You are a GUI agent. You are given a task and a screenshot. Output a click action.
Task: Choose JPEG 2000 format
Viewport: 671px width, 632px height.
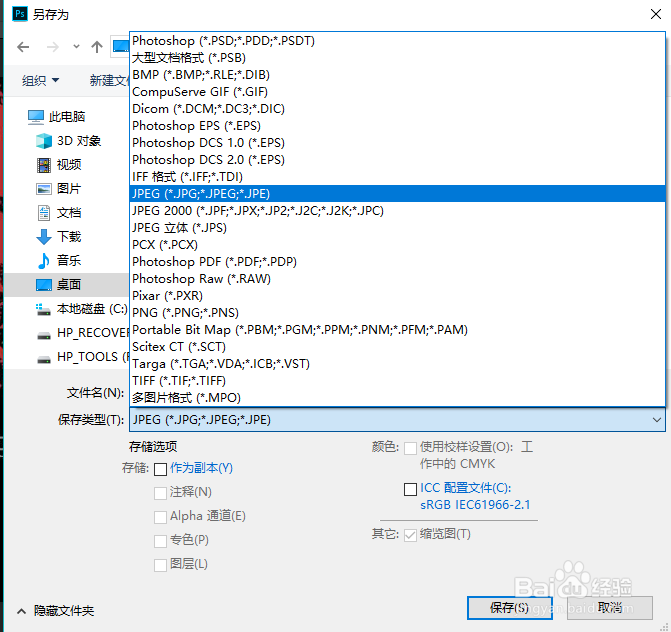[397, 211]
